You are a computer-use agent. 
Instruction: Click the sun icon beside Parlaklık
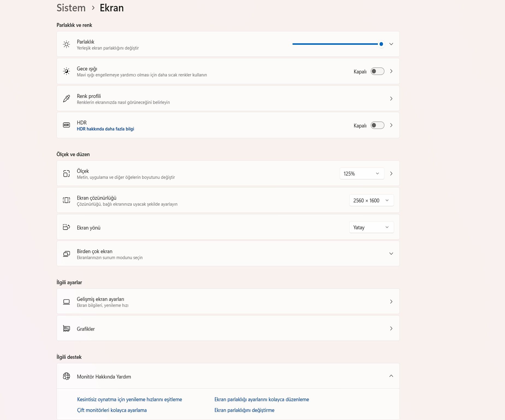pyautogui.click(x=66, y=44)
